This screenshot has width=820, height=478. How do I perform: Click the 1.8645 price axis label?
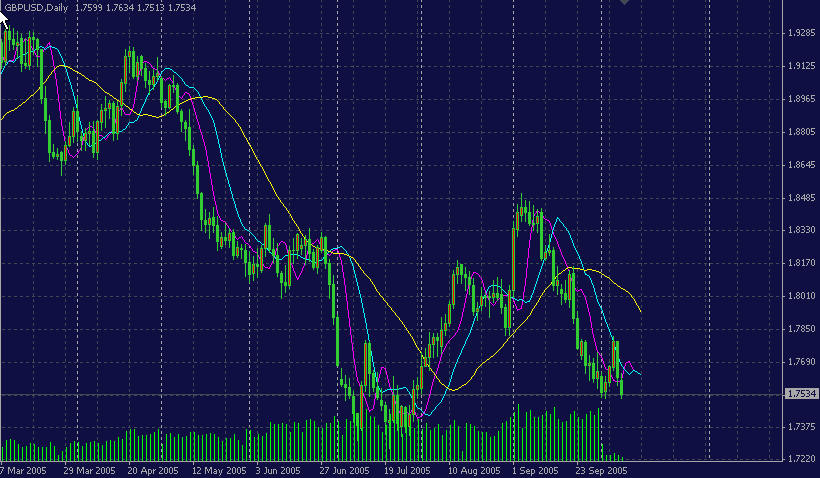[802, 165]
